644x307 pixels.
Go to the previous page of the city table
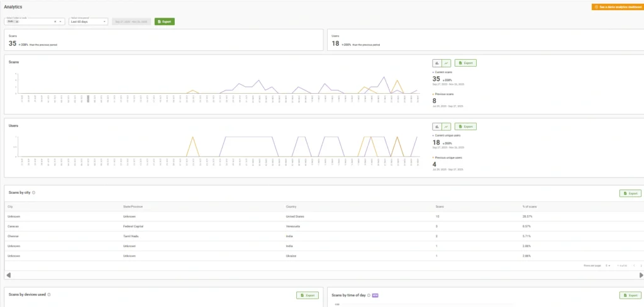click(x=634, y=265)
